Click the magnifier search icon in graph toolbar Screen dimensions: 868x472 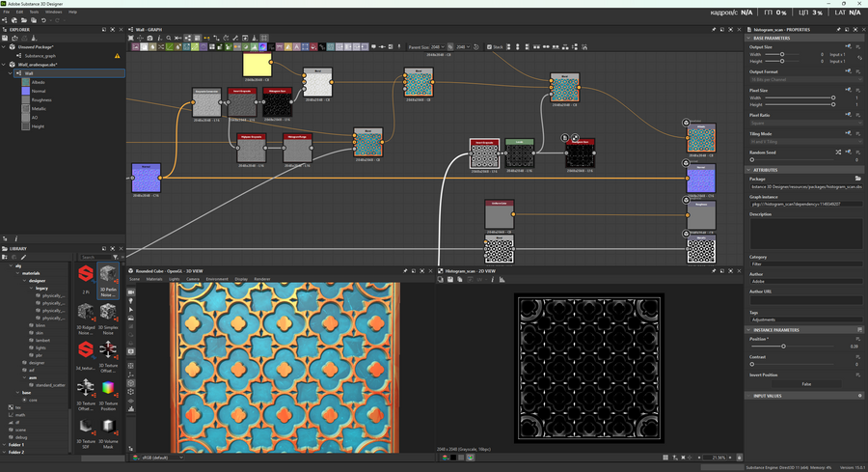click(168, 39)
